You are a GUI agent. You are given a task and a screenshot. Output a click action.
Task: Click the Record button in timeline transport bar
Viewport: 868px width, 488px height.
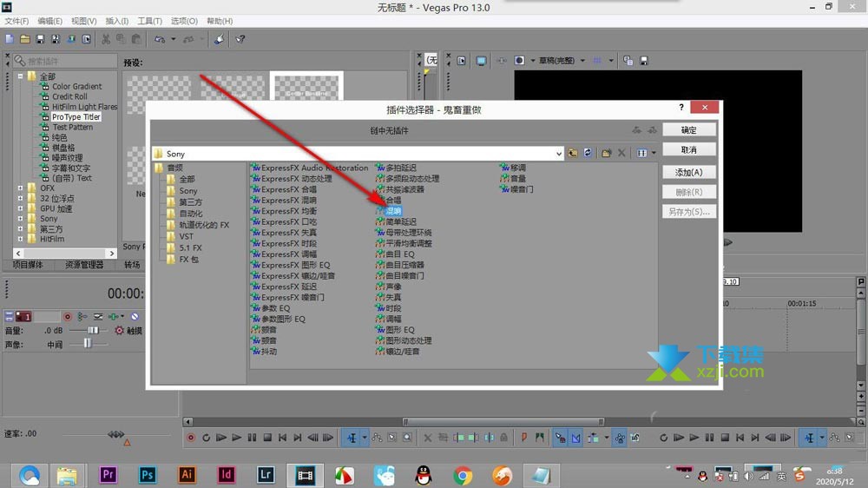pyautogui.click(x=191, y=438)
